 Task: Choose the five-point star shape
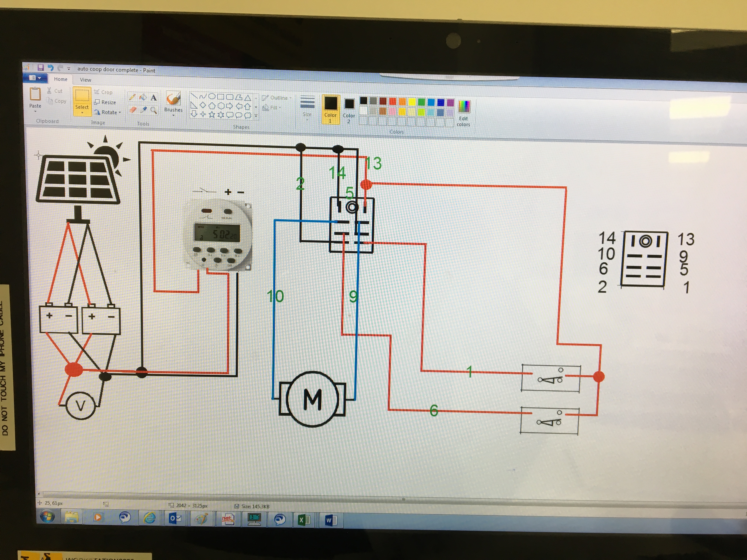(212, 115)
